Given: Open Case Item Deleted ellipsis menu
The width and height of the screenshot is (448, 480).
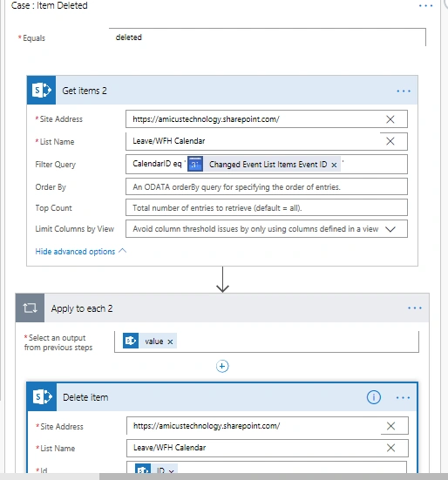Looking at the screenshot, I should pyautogui.click(x=425, y=6).
